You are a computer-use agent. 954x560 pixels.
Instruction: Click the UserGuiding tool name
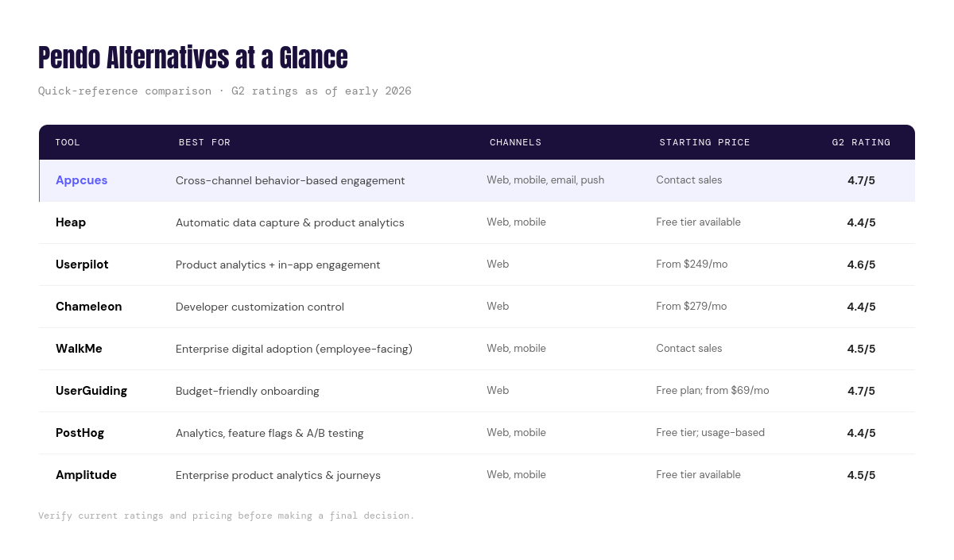pos(91,391)
